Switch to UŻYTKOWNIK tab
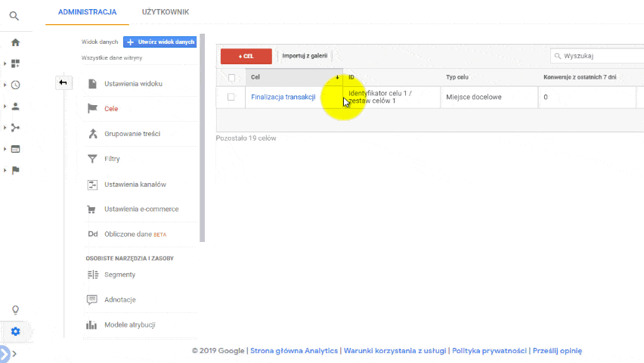644x363 pixels. (166, 12)
